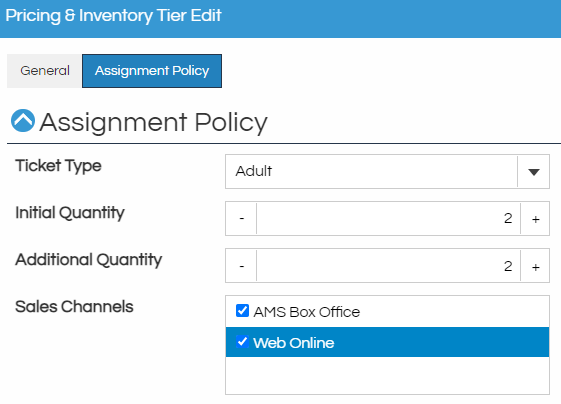
Task: Decrease Initial Quantity with minus button
Action: (242, 218)
